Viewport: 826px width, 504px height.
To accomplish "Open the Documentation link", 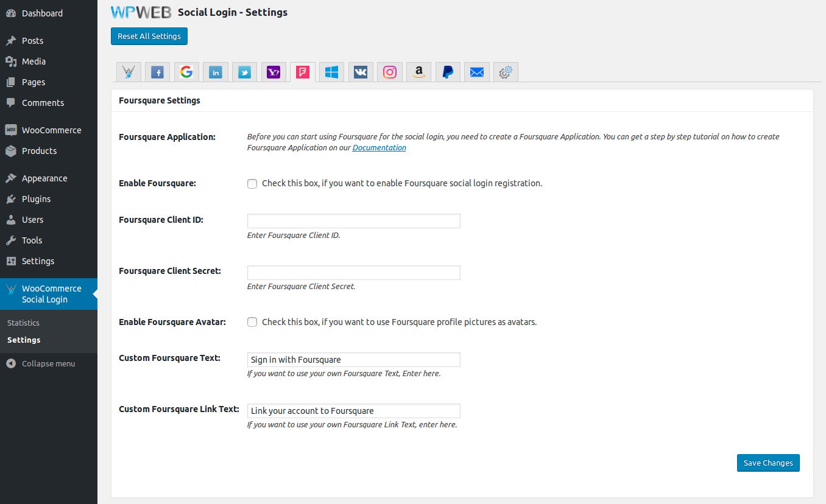I will pyautogui.click(x=379, y=148).
